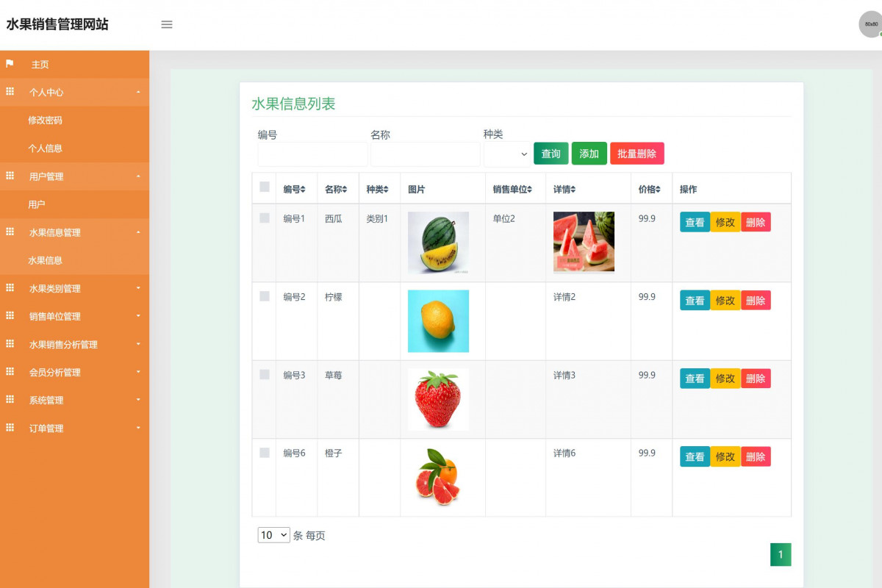The image size is (882, 588).
Task: Click the grid icon beside 销售单位管理
Action: coord(10,315)
